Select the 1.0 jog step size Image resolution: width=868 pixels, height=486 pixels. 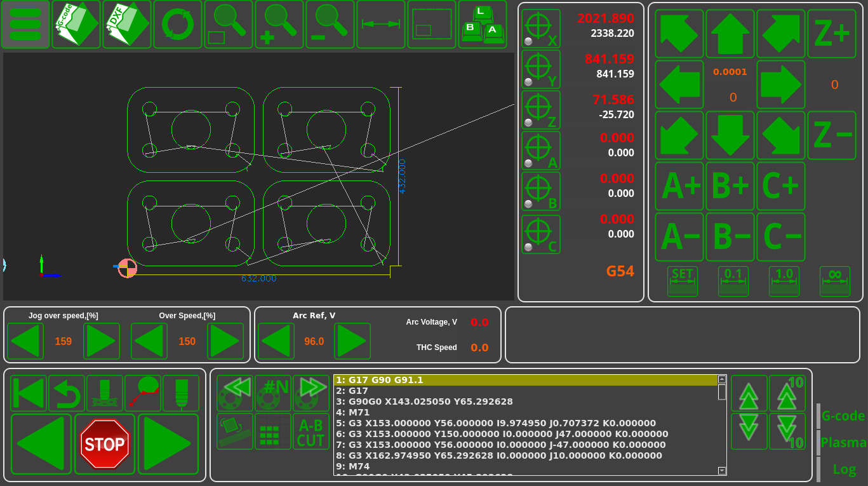coord(784,281)
